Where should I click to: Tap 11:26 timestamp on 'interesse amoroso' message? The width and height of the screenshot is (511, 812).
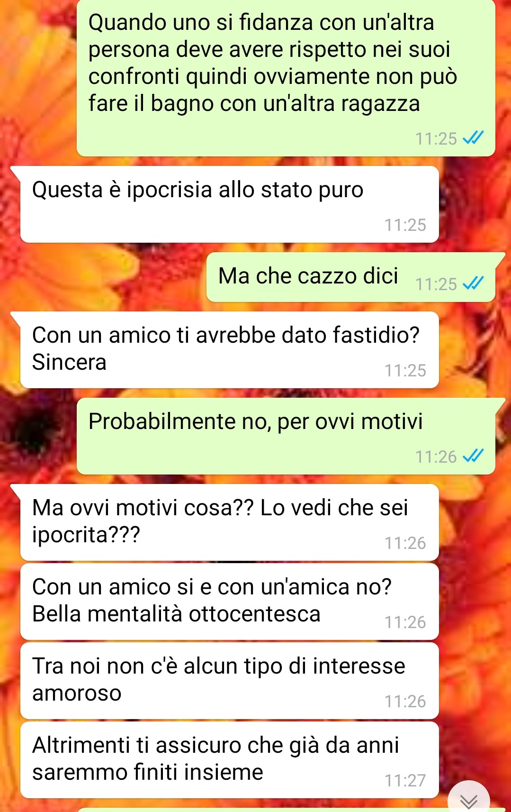tap(405, 701)
